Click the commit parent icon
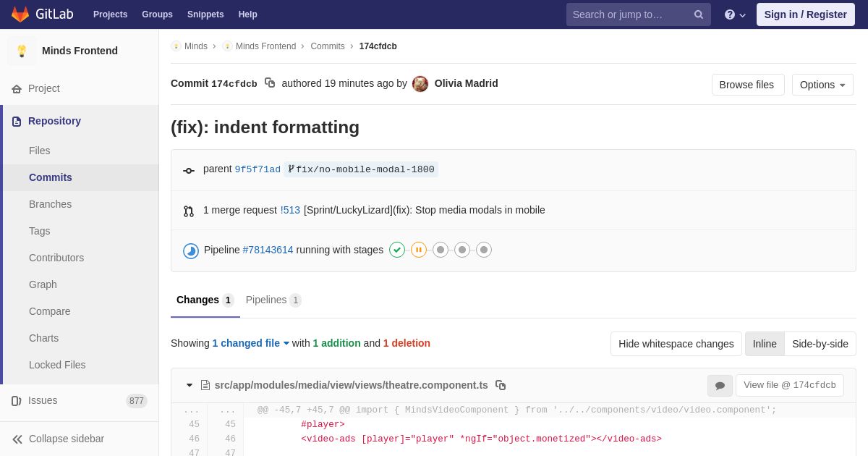 tap(189, 171)
